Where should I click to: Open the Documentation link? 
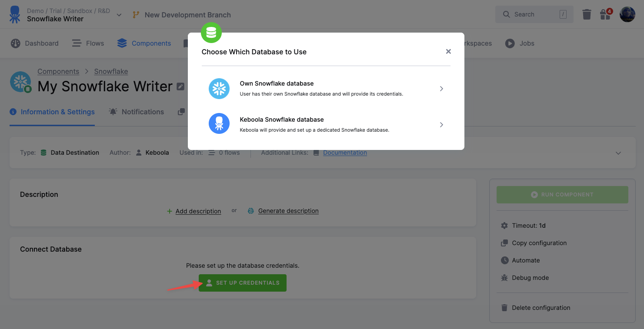tap(345, 153)
